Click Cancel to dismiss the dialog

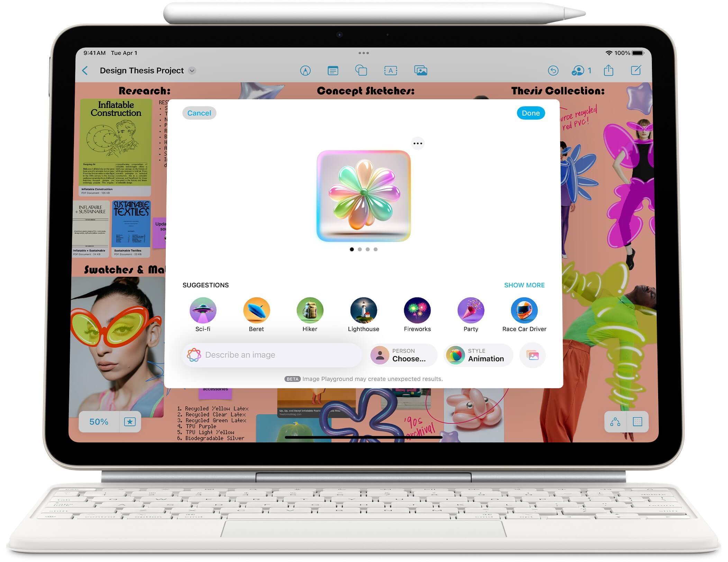pyautogui.click(x=199, y=113)
